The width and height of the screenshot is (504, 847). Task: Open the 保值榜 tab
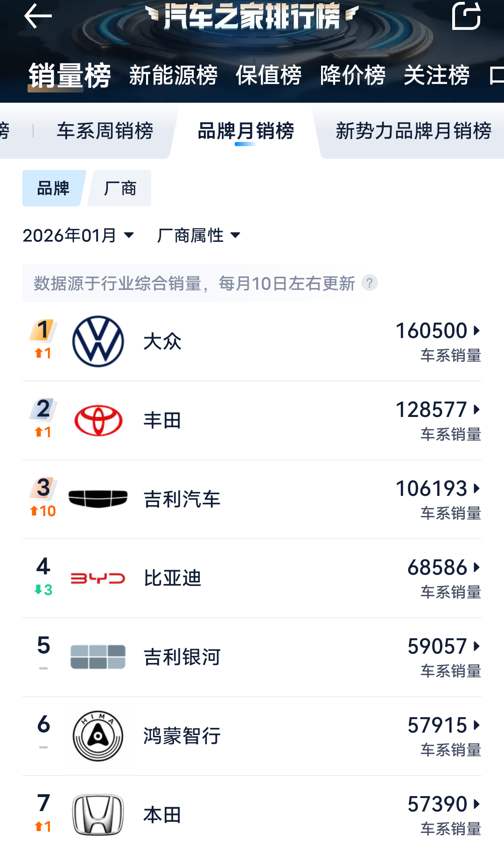pyautogui.click(x=269, y=76)
